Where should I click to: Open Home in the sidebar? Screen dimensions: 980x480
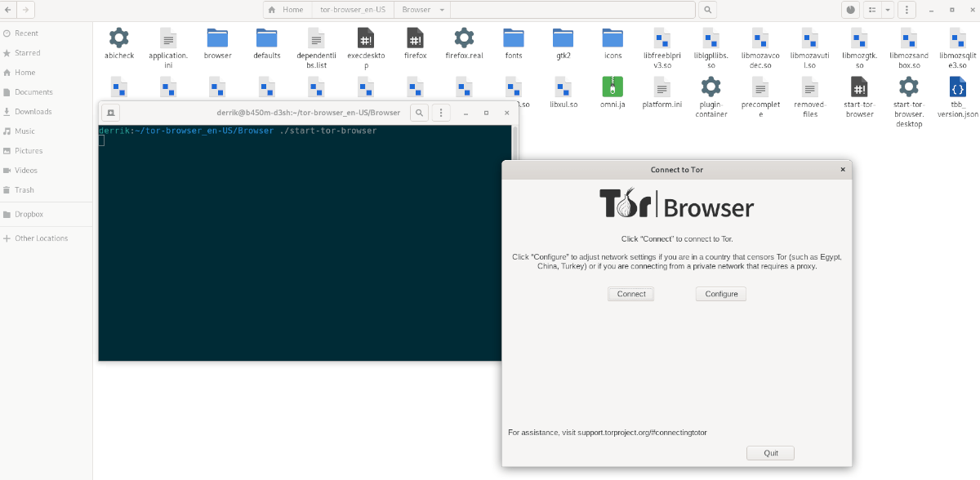click(47, 73)
